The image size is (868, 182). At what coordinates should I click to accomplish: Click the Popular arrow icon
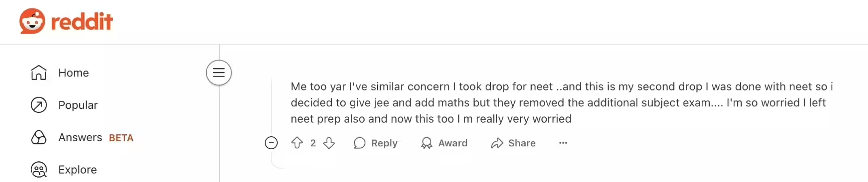click(39, 105)
